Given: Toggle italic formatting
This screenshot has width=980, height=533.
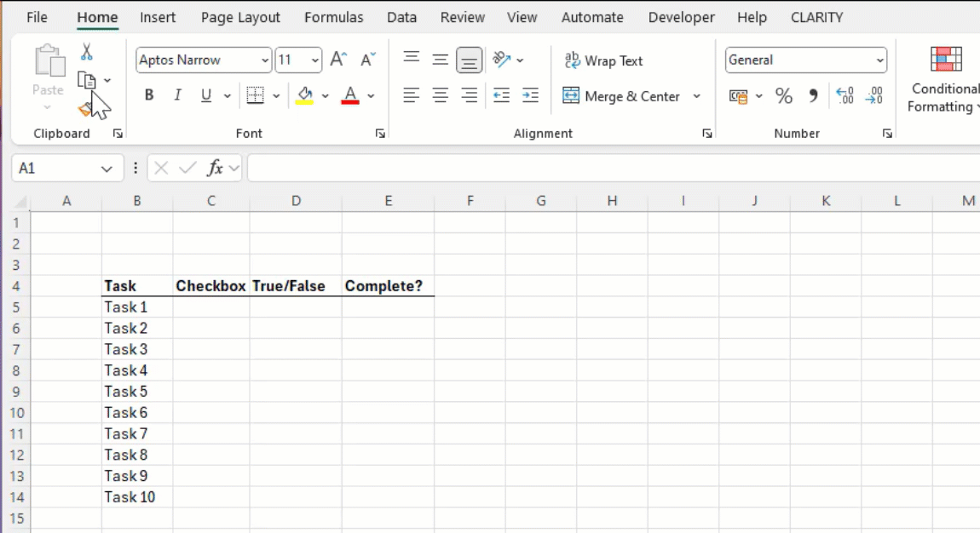Looking at the screenshot, I should click(x=177, y=95).
